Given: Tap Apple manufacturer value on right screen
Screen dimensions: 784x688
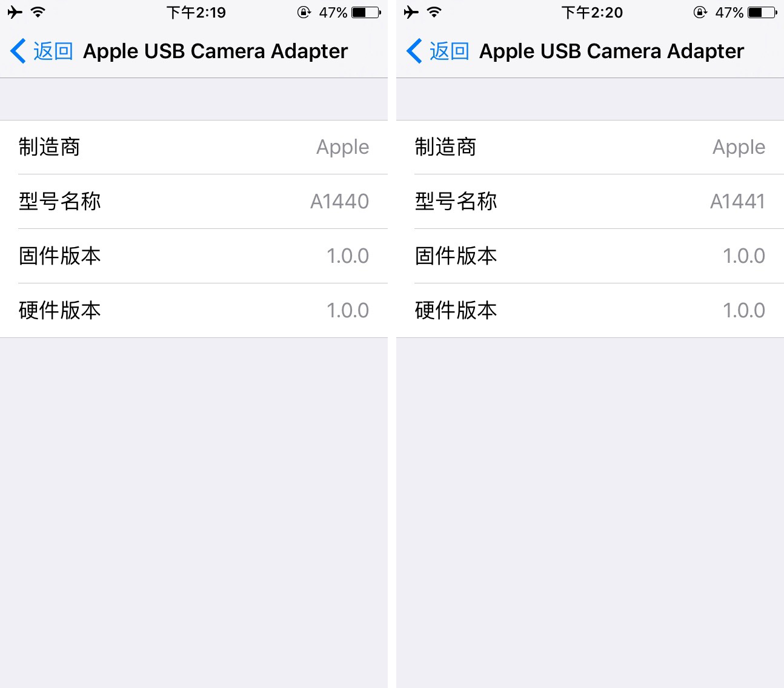Looking at the screenshot, I should 739,147.
